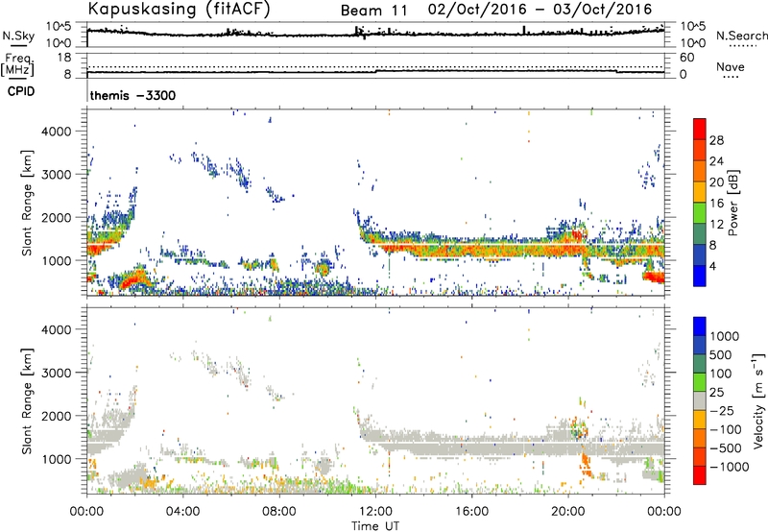Click the 'Beam 11' label

click(x=373, y=11)
